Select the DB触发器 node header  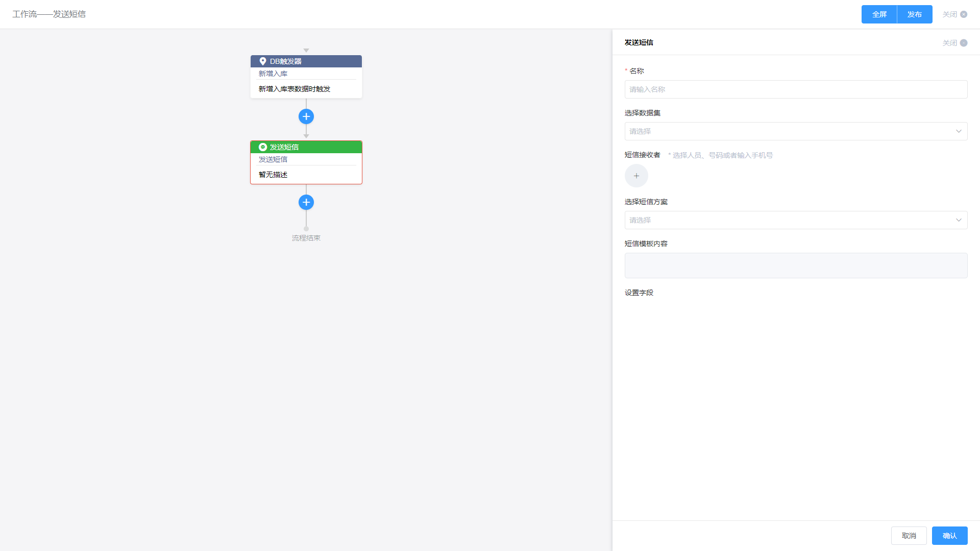pyautogui.click(x=306, y=61)
